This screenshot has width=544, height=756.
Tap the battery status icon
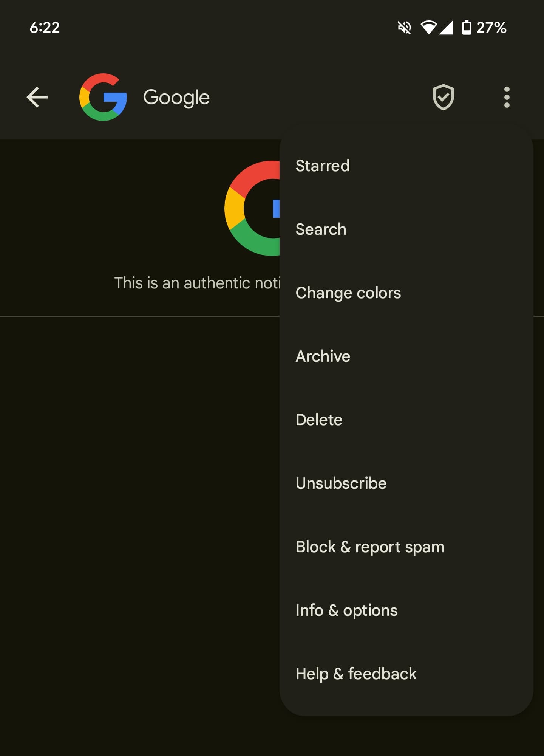(x=467, y=28)
